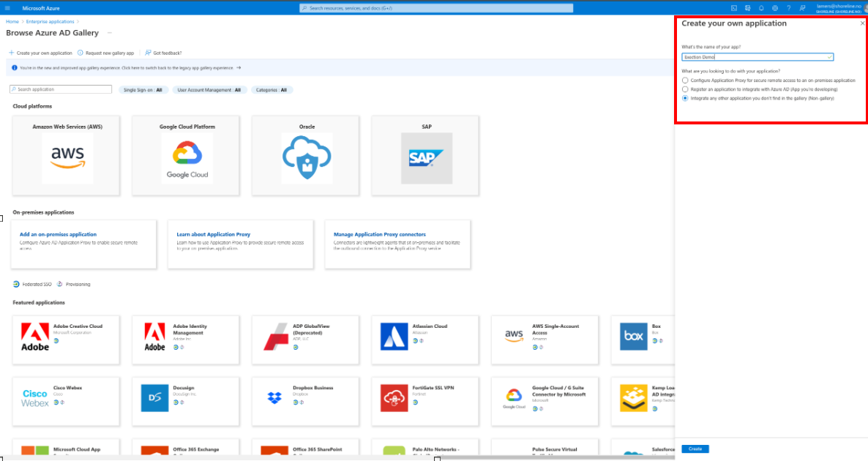Viewport: 868px width, 461px height.
Task: Open the Dropbox Business app logo
Action: 274,398
